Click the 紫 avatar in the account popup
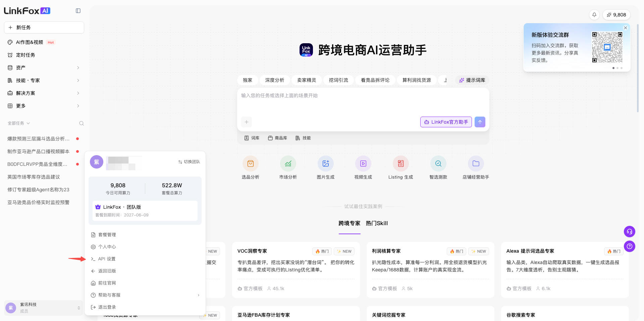This screenshot has width=644, height=321. pos(97,162)
